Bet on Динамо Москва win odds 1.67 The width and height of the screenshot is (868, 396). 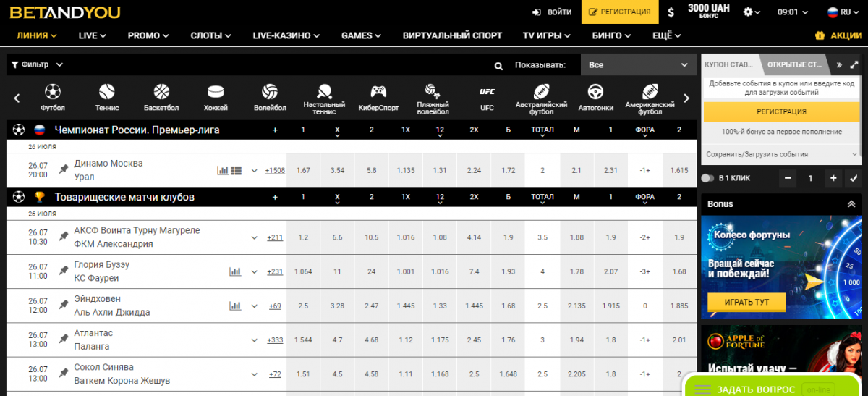coord(304,170)
